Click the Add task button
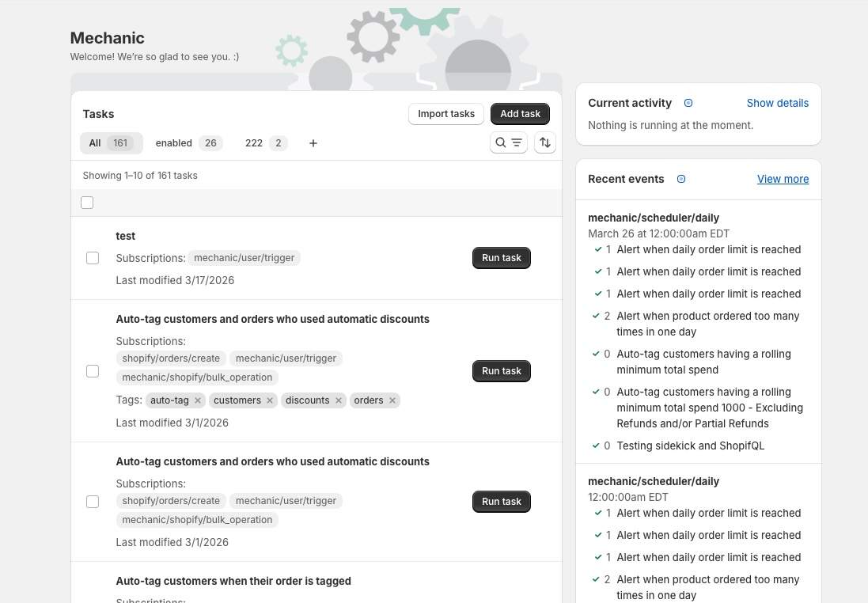This screenshot has height=603, width=868. point(520,113)
